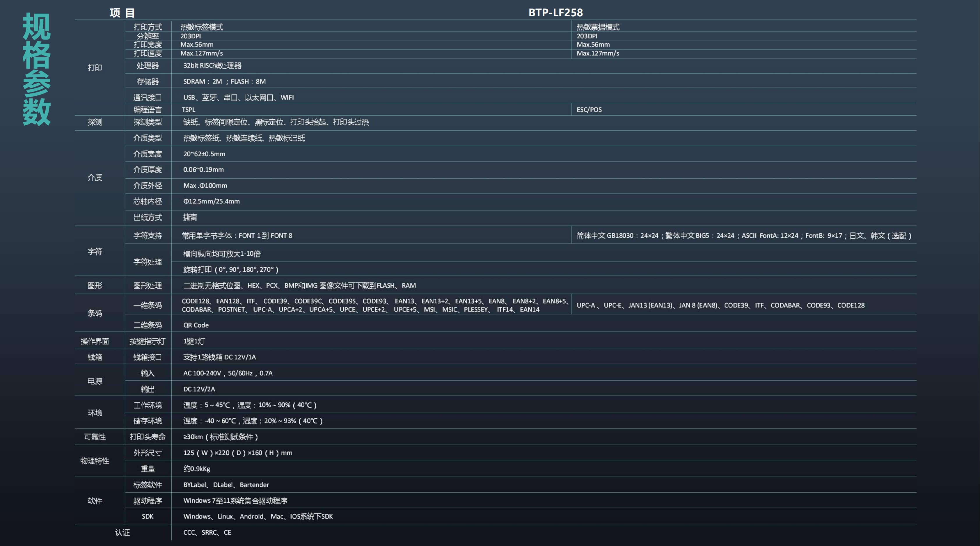Click the TSPL programming language cell
This screenshot has width=980, height=546.
pyautogui.click(x=189, y=109)
